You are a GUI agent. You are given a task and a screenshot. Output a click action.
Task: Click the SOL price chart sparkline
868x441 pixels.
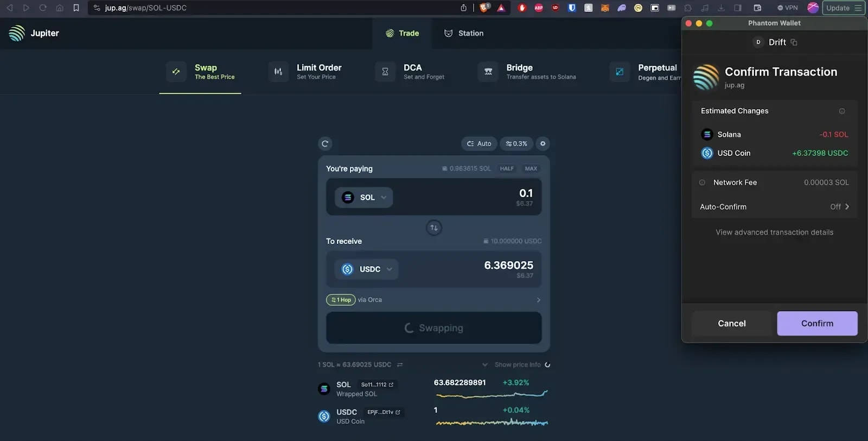click(491, 394)
